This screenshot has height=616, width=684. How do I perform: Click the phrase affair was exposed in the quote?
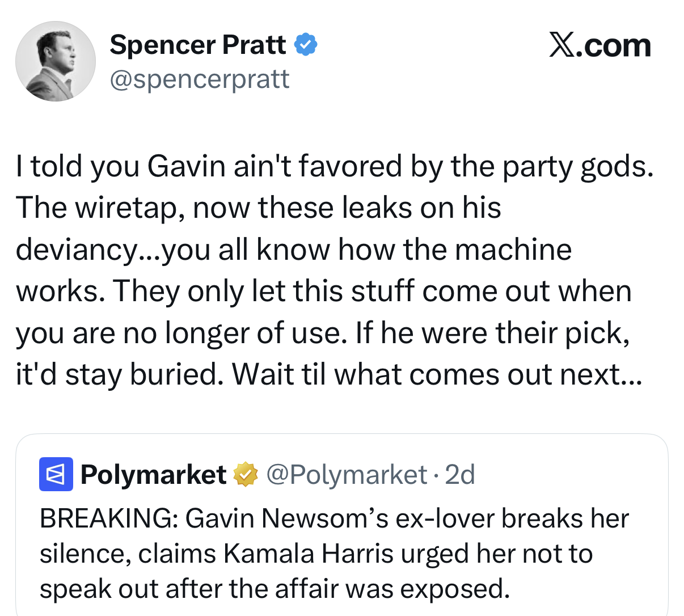392,589
